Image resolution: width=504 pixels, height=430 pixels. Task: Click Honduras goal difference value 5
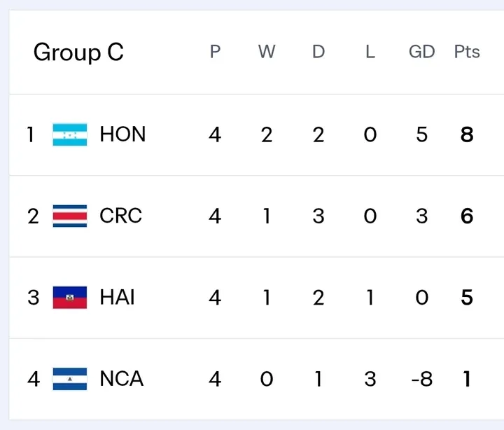pos(421,134)
